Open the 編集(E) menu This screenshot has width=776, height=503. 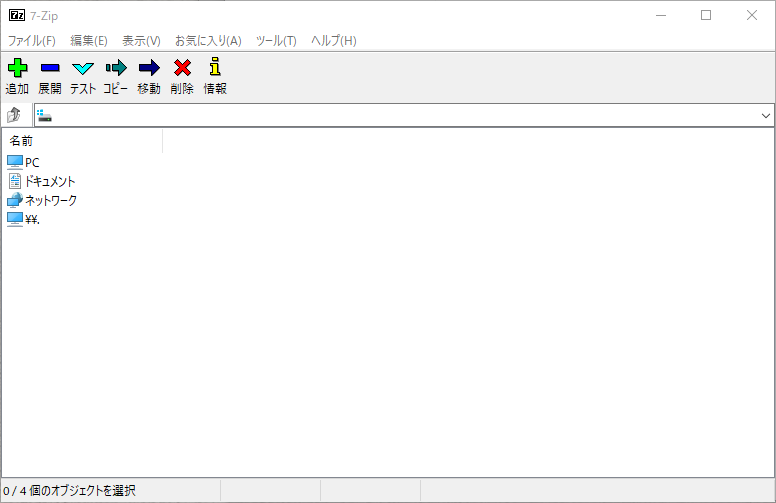pos(89,41)
